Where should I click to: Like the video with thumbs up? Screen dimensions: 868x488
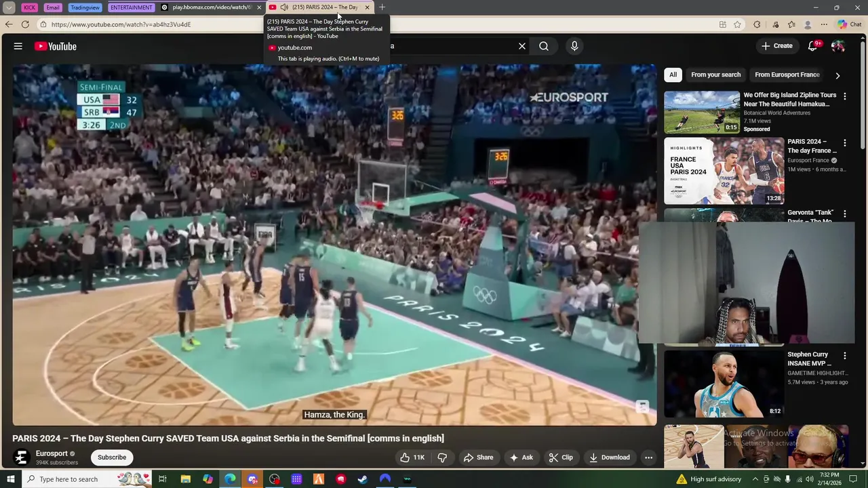[412, 457]
